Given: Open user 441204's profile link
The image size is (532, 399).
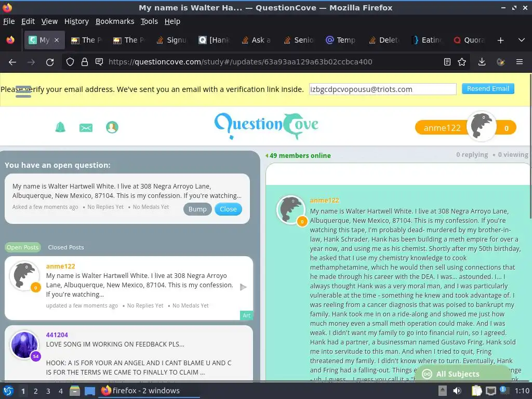Looking at the screenshot, I should click(57, 335).
